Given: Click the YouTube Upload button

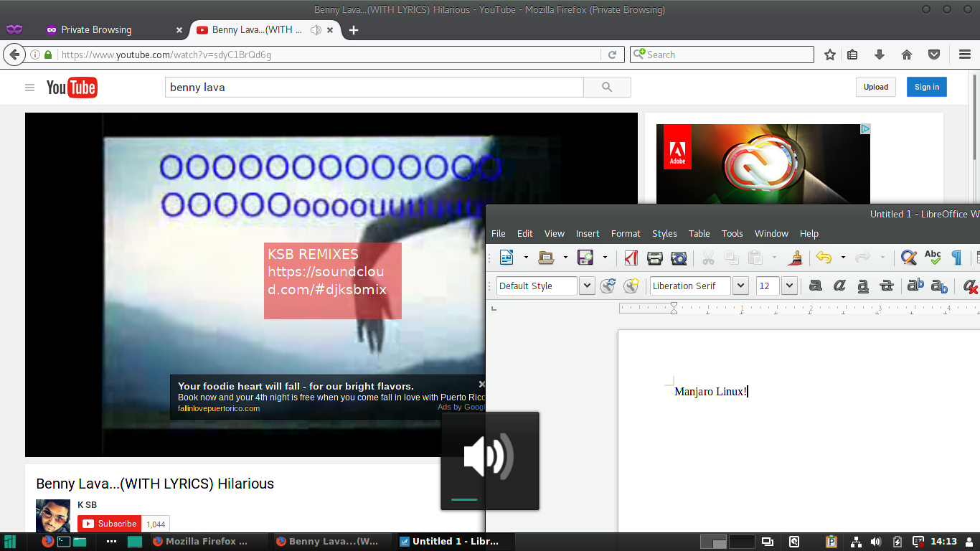Looking at the screenshot, I should (875, 87).
